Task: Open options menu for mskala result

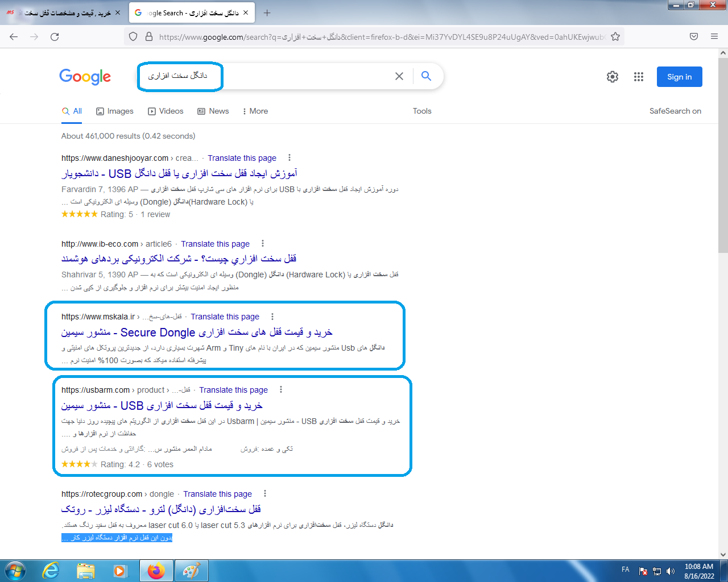Action: tap(272, 317)
